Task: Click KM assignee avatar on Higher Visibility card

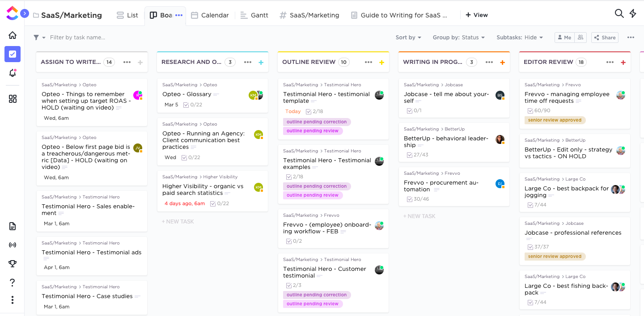Action: 258,188
